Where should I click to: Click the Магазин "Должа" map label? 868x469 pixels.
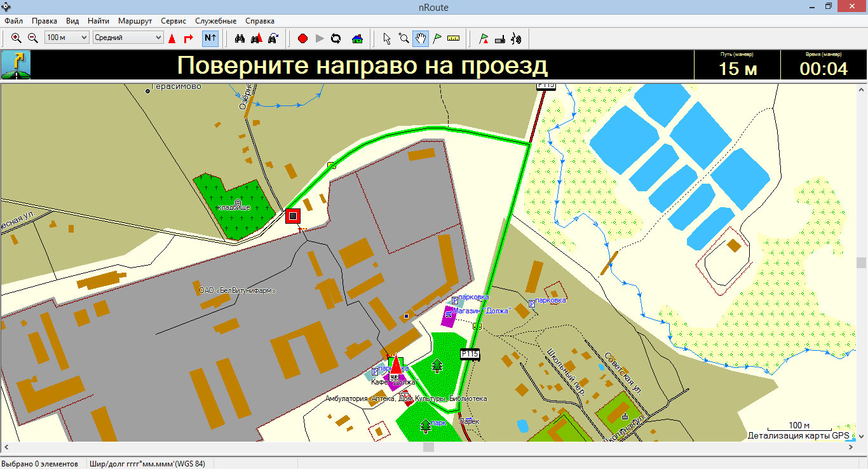click(x=482, y=311)
